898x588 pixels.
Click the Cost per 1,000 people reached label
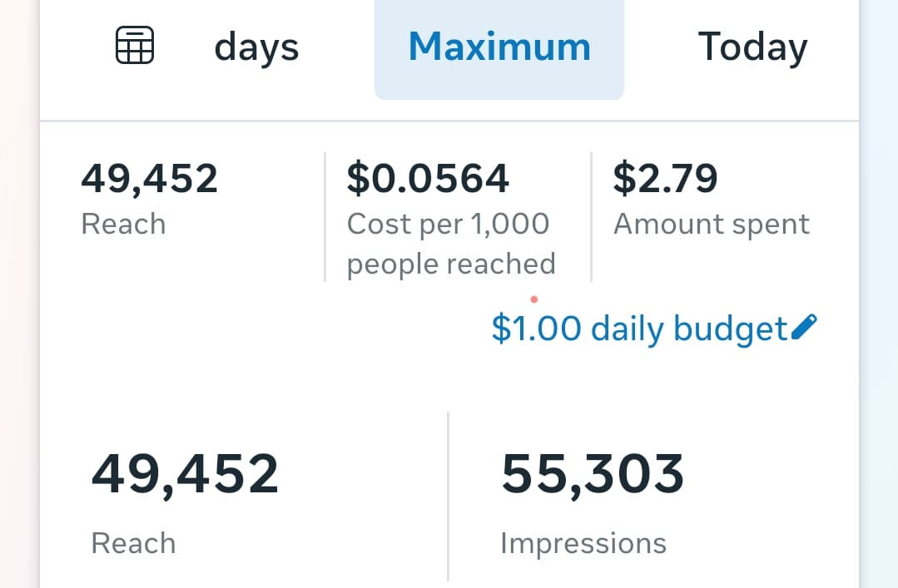click(450, 244)
